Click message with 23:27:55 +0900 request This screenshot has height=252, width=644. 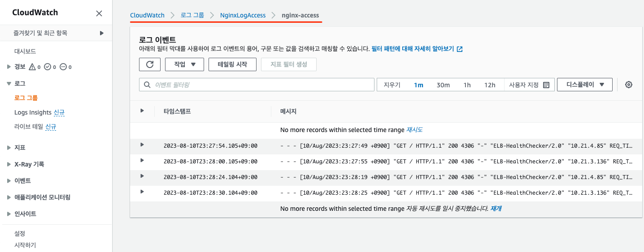click(457, 161)
